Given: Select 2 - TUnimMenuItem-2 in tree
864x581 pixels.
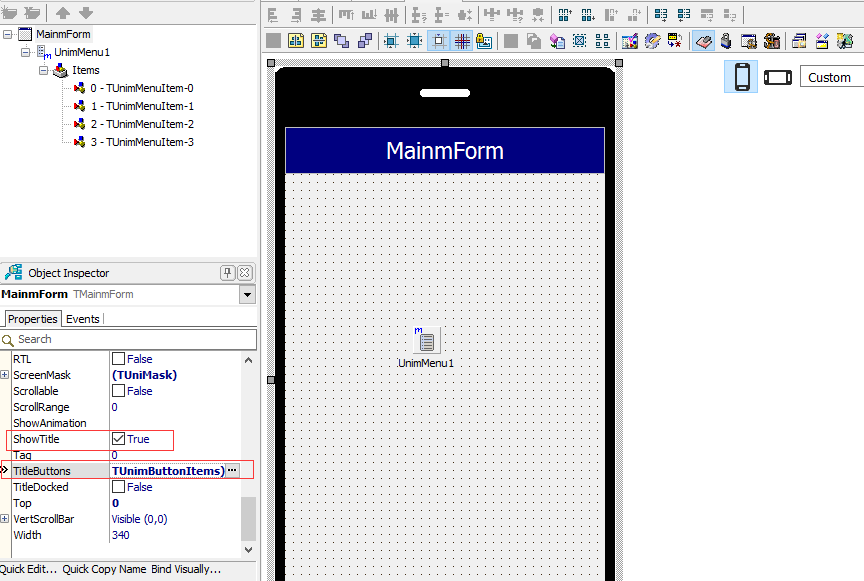Looking at the screenshot, I should pyautogui.click(x=142, y=124).
